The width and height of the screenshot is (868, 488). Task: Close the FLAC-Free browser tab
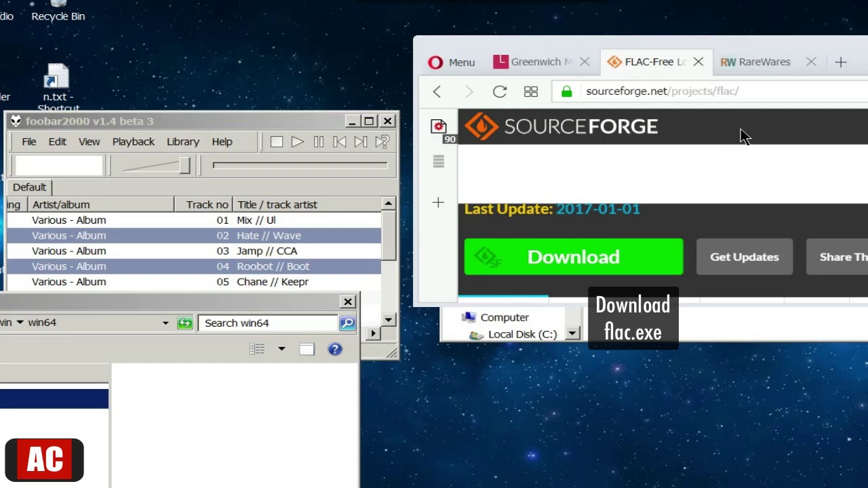click(x=698, y=62)
